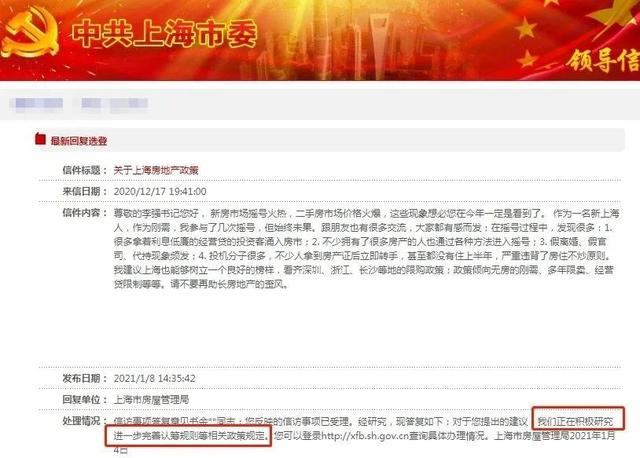
Task: Open the 最新回复选登 section header
Action: point(79,141)
